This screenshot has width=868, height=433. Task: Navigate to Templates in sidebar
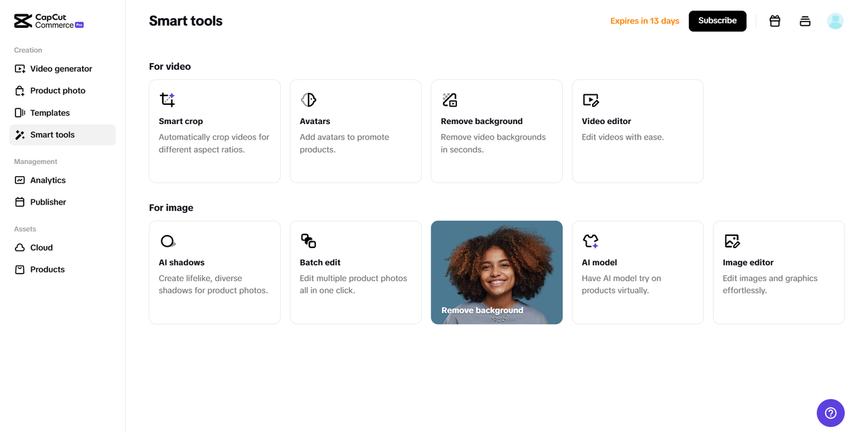point(50,112)
